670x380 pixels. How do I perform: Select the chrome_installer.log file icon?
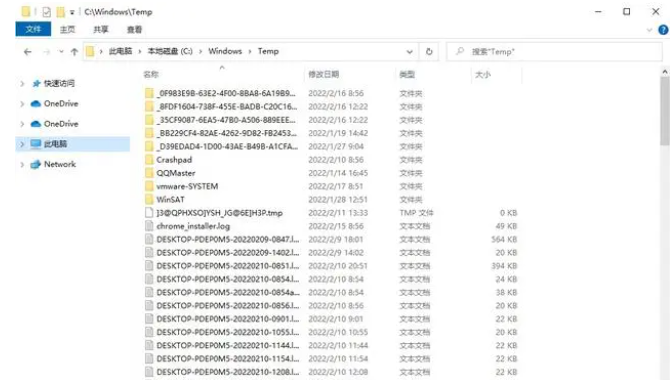(149, 226)
